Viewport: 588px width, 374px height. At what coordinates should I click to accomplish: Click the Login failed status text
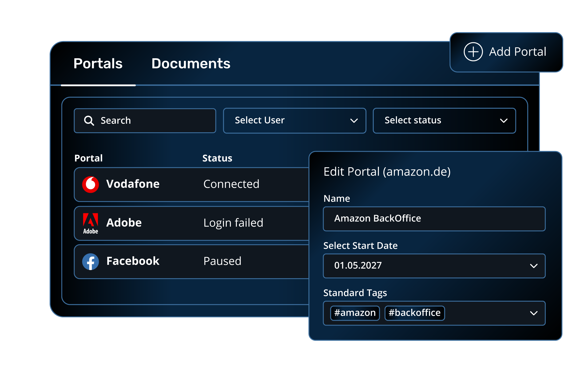tap(233, 223)
